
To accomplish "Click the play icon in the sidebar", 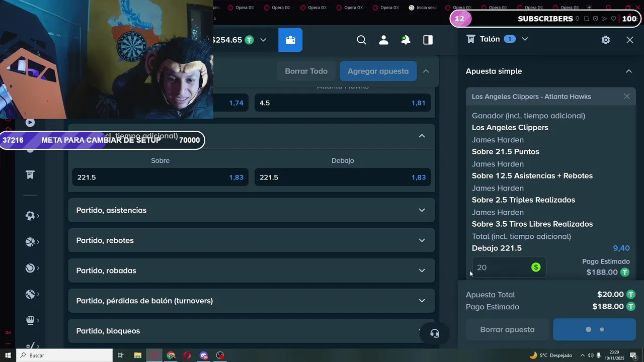I will click(30, 122).
